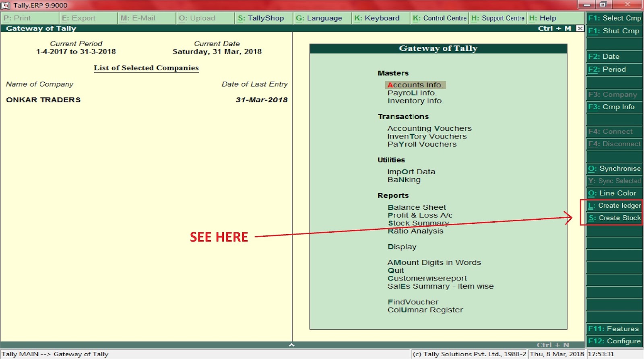Open F11: Features
Image resolution: width=644 pixels, height=359 pixels.
tap(614, 329)
